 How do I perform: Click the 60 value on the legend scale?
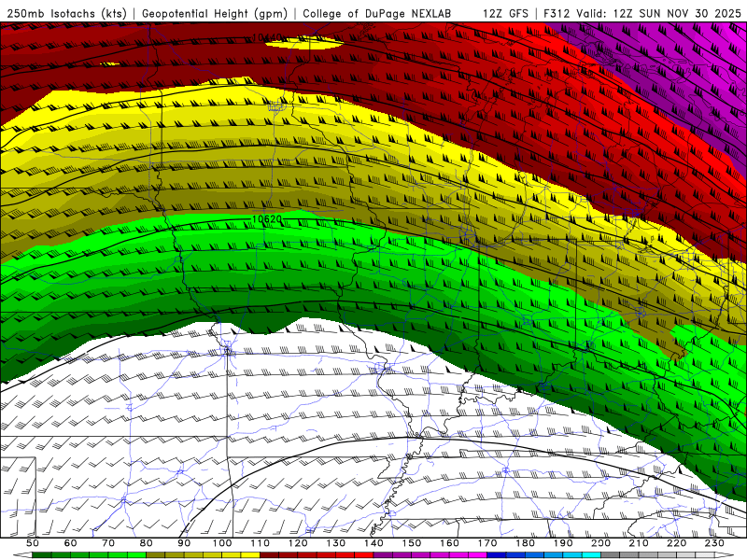click(x=70, y=543)
